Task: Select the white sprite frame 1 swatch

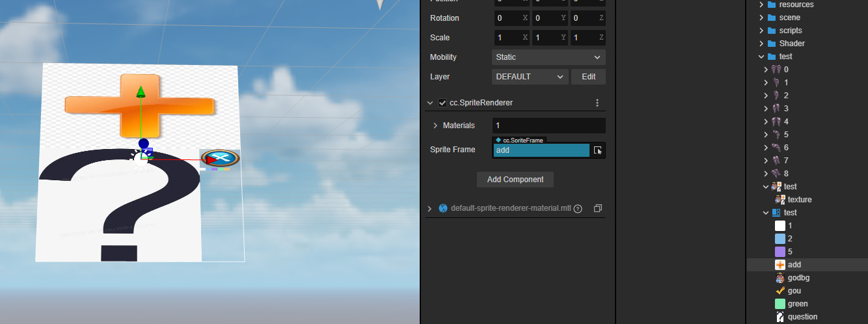Action: click(x=780, y=226)
